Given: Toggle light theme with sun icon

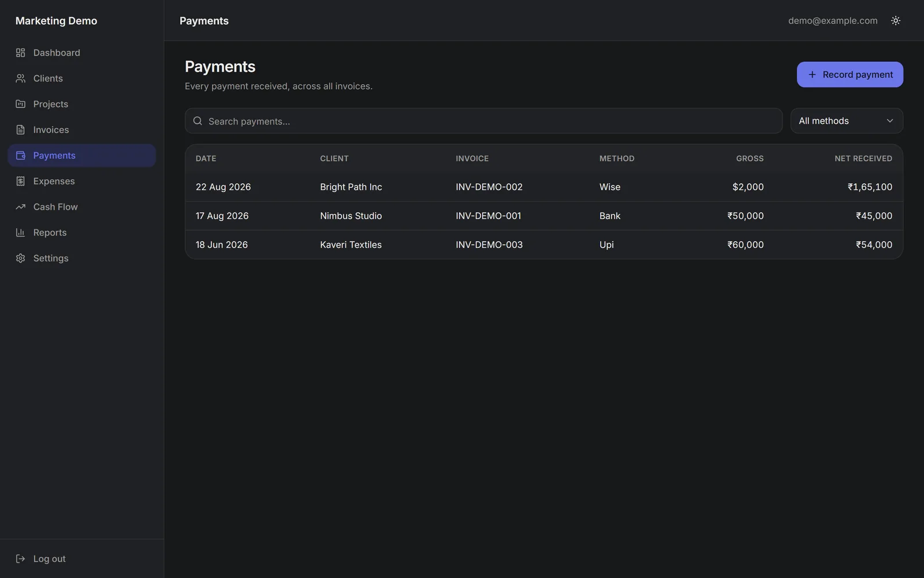Looking at the screenshot, I should [x=896, y=20].
